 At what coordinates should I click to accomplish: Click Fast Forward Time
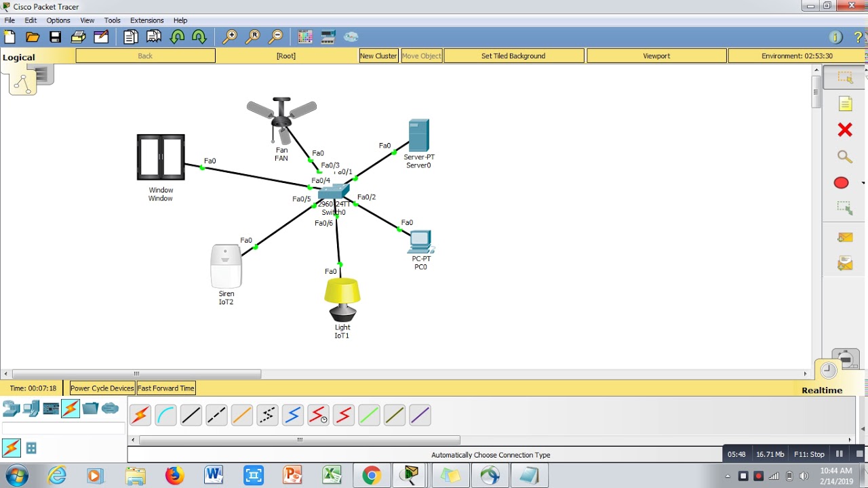166,388
